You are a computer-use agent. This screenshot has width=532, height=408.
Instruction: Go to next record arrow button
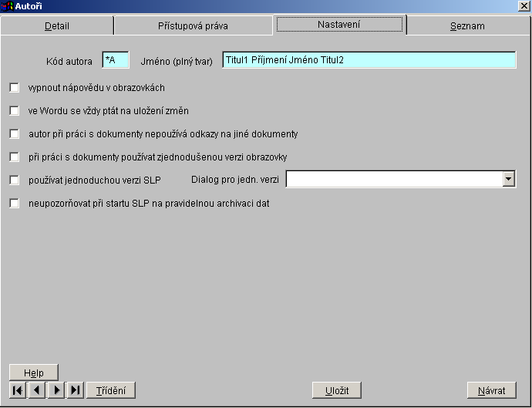click(56, 390)
